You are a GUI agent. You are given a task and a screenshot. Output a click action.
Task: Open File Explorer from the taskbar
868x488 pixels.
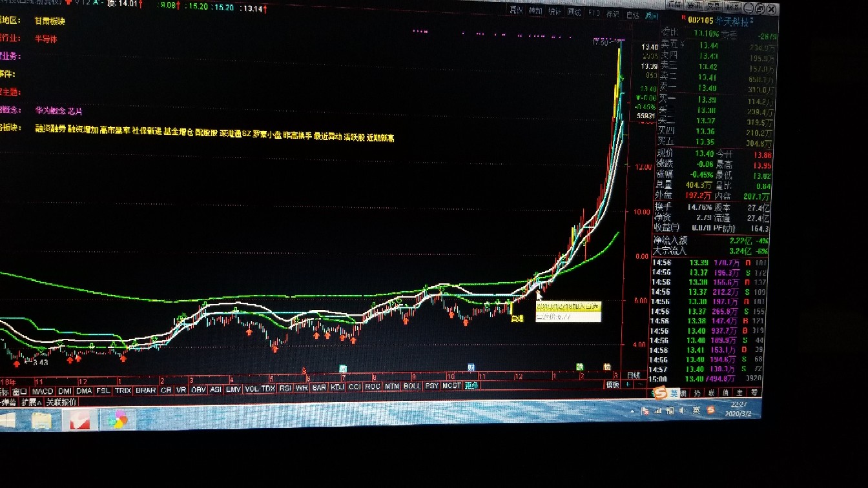point(43,420)
